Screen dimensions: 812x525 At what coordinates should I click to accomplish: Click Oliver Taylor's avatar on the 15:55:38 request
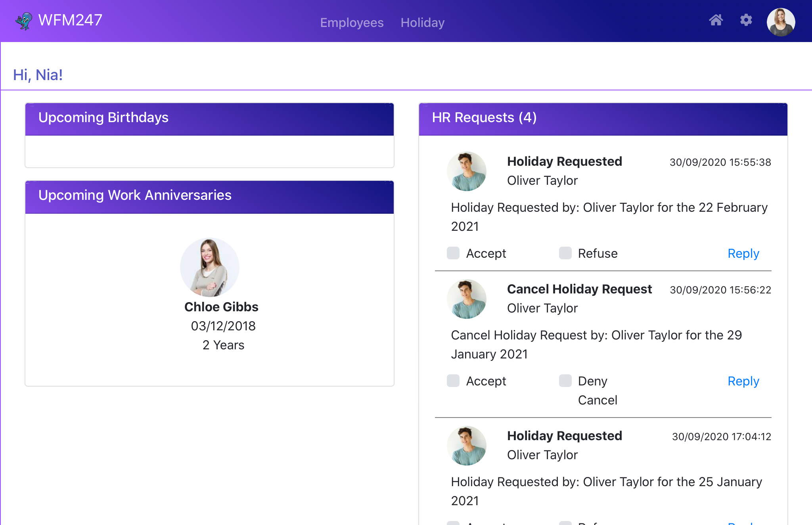tap(467, 171)
